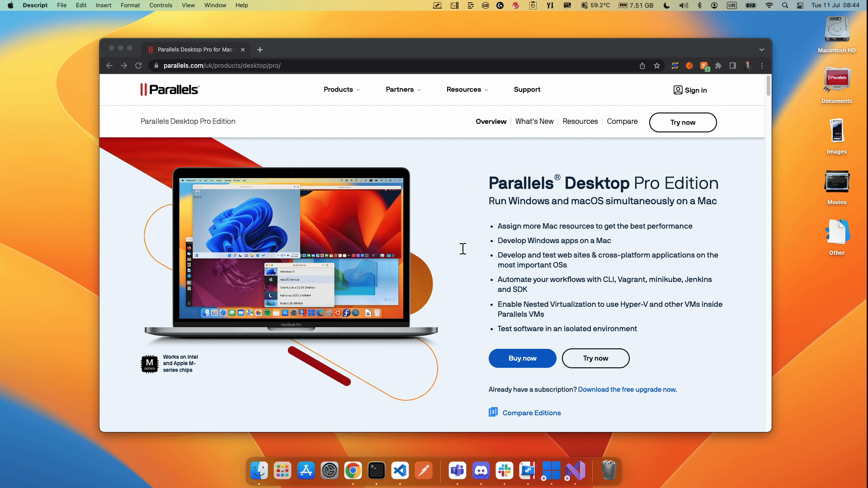
Task: Bookmark the page with the star icon
Action: (x=657, y=66)
